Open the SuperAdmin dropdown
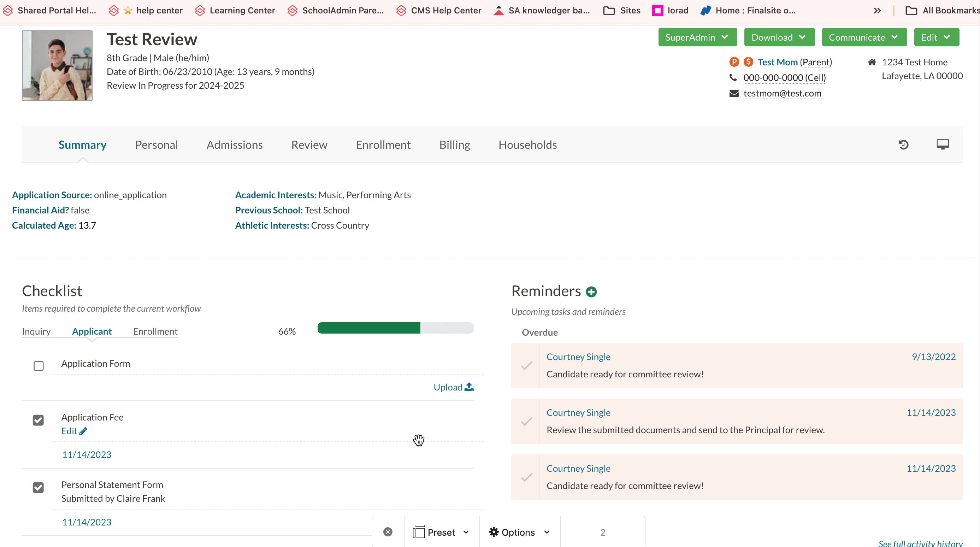Image resolution: width=980 pixels, height=547 pixels. [x=697, y=37]
